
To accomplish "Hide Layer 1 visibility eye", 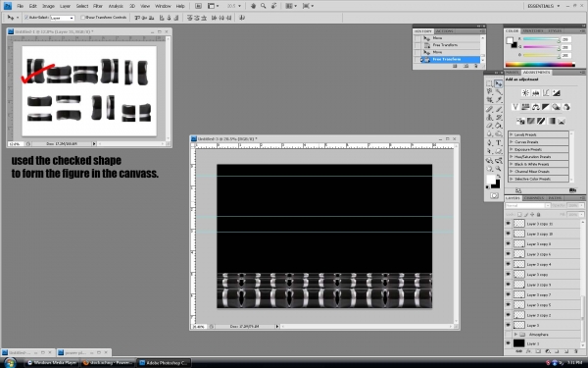I will (508, 343).
